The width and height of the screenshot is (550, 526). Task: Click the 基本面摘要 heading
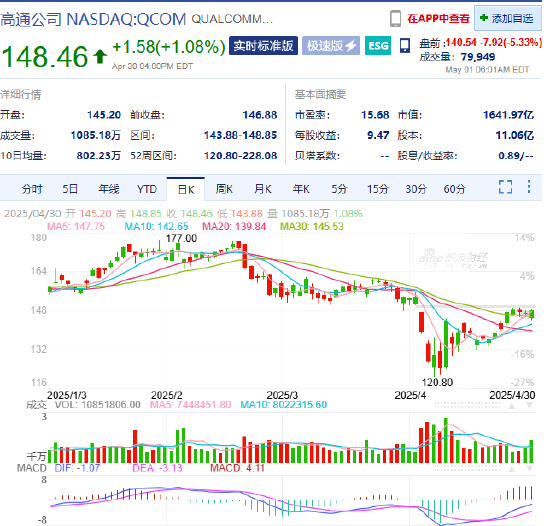pos(320,94)
